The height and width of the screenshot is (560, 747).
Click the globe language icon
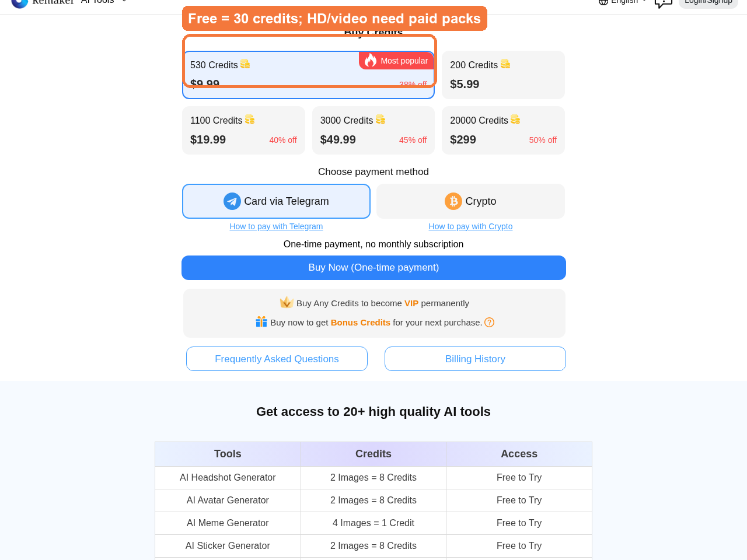coord(603,2)
